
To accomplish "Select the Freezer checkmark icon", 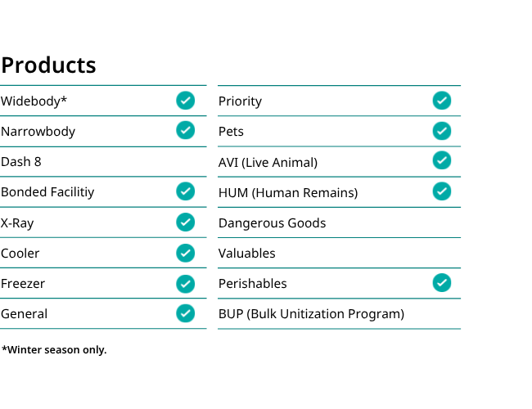I will [x=185, y=284].
